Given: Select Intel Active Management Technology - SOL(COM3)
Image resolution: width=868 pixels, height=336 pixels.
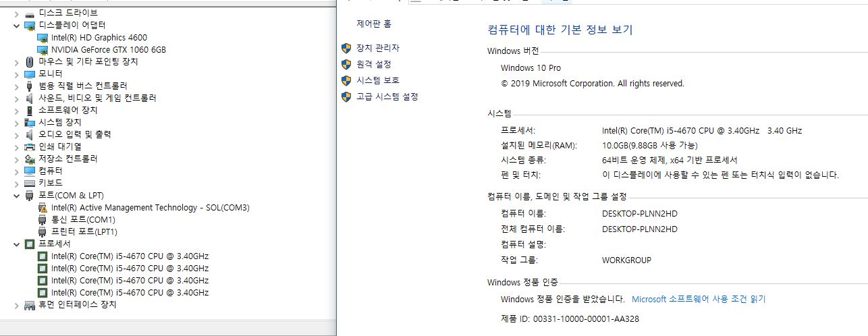Looking at the screenshot, I should point(151,207).
